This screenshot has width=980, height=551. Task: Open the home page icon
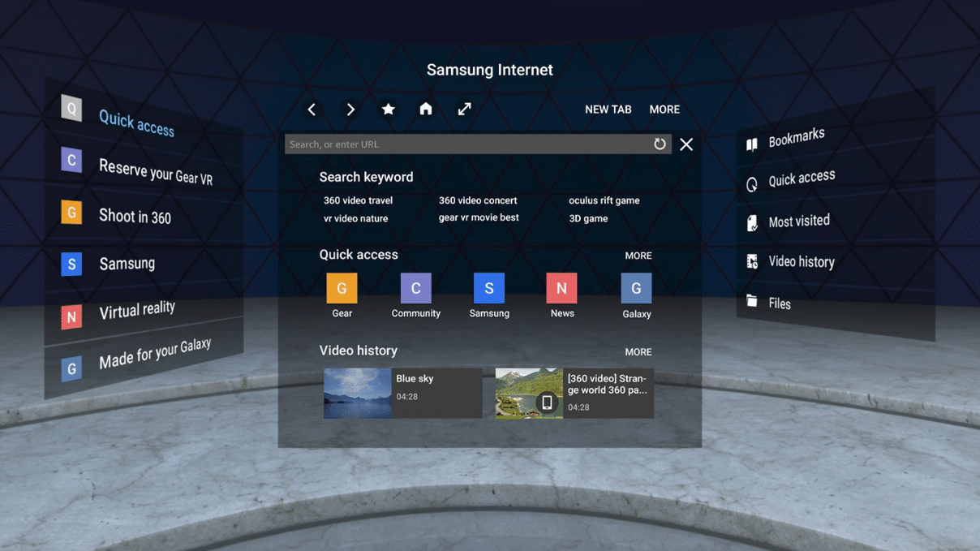click(x=426, y=110)
